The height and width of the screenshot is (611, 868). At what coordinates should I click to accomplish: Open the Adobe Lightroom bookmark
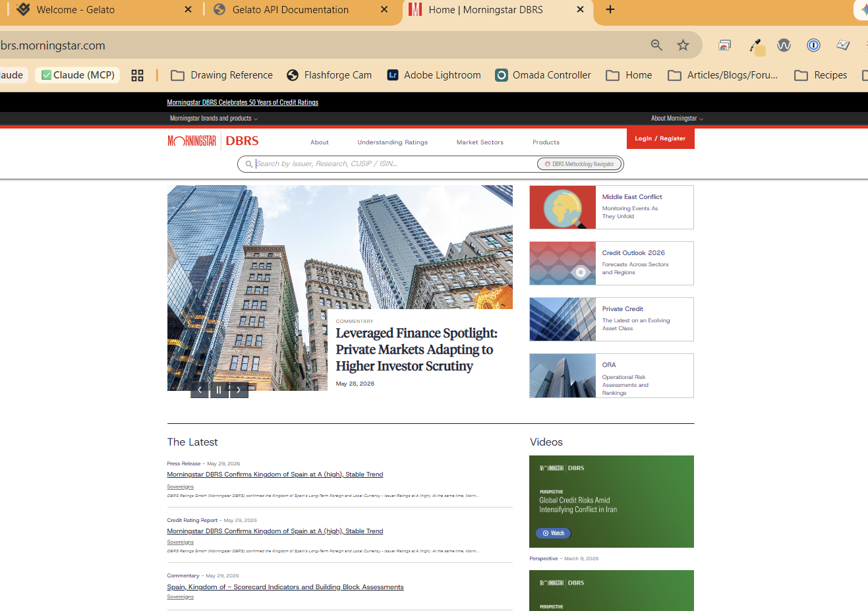(x=434, y=75)
